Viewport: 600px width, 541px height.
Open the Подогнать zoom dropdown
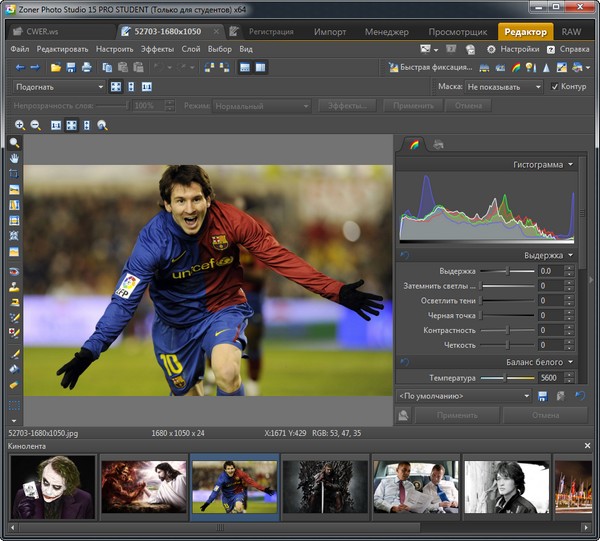[57, 87]
